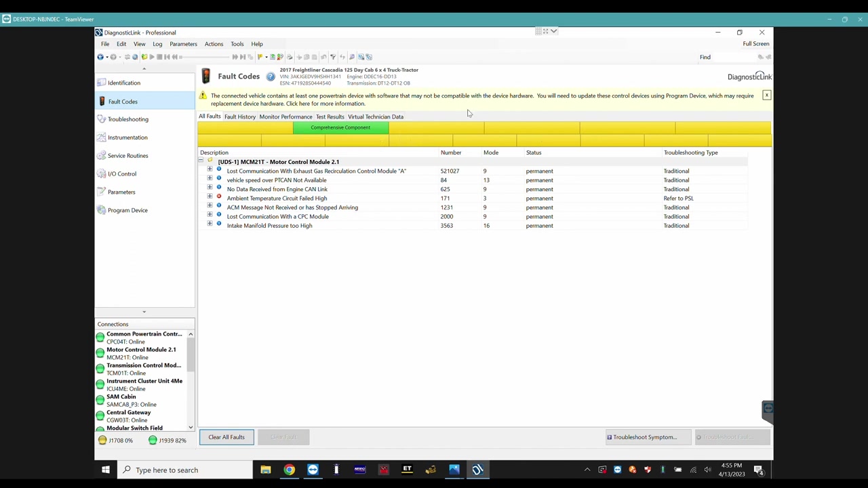Click the open log file toolbar icon

[144, 57]
